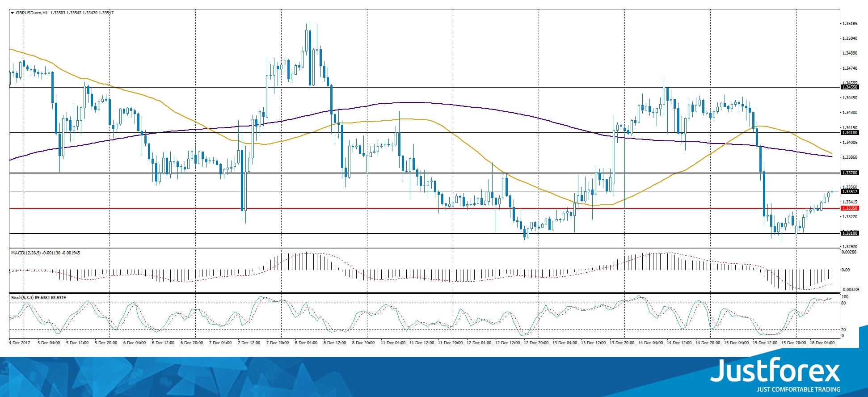Select the 1.34550 horizontal level price tag

pyautogui.click(x=850, y=87)
